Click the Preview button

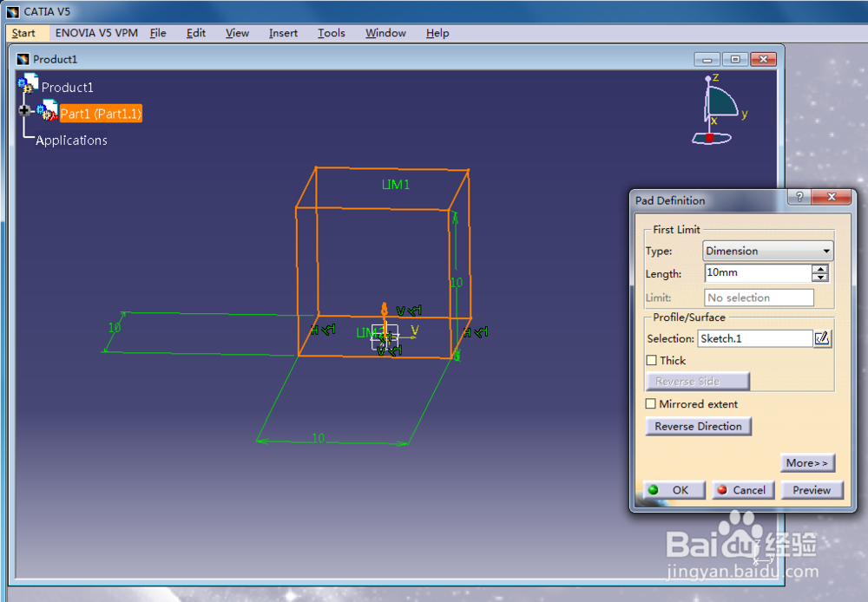[812, 490]
